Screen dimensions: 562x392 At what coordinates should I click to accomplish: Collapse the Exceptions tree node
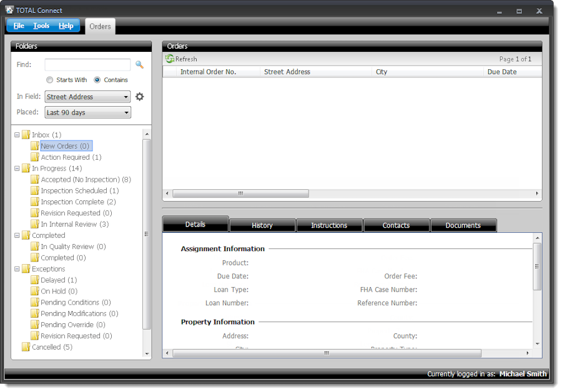pyautogui.click(x=17, y=269)
